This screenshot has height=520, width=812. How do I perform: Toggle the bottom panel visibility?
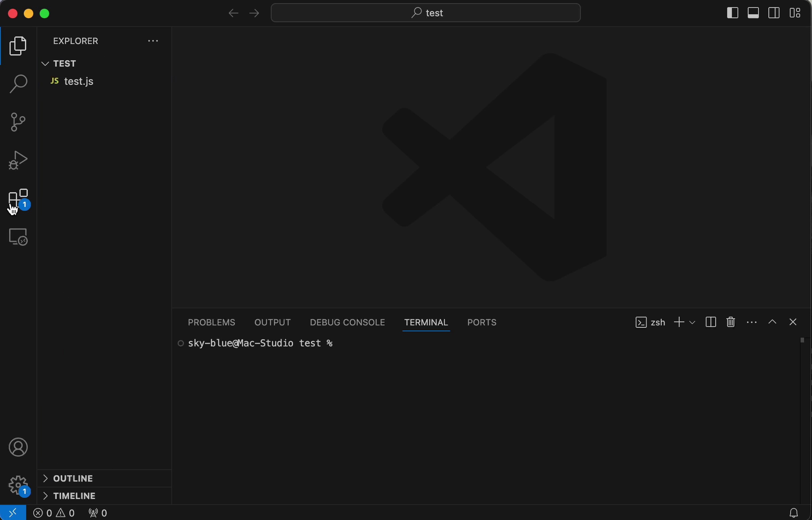point(753,13)
